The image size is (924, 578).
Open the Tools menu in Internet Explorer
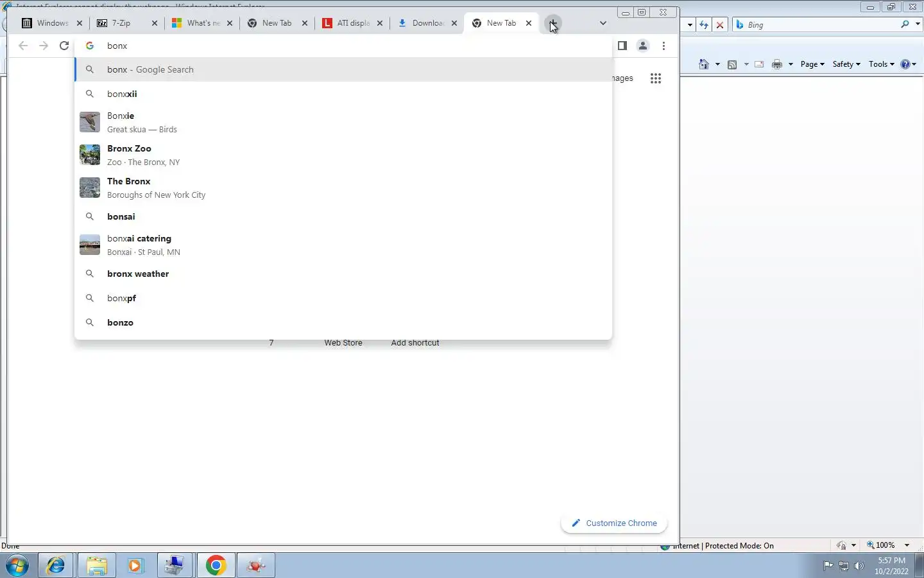pyautogui.click(x=882, y=64)
